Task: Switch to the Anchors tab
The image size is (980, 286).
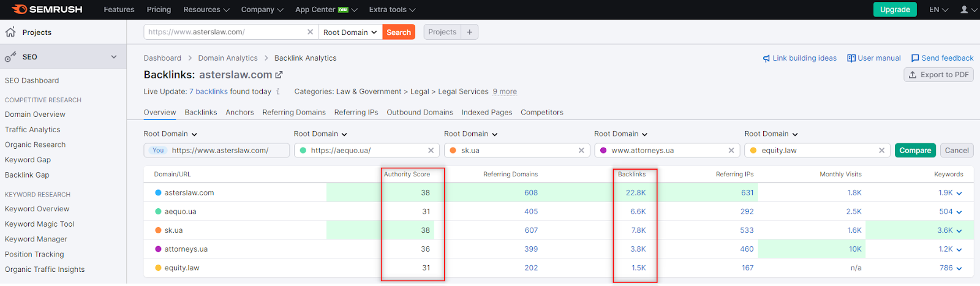Action: (x=239, y=112)
